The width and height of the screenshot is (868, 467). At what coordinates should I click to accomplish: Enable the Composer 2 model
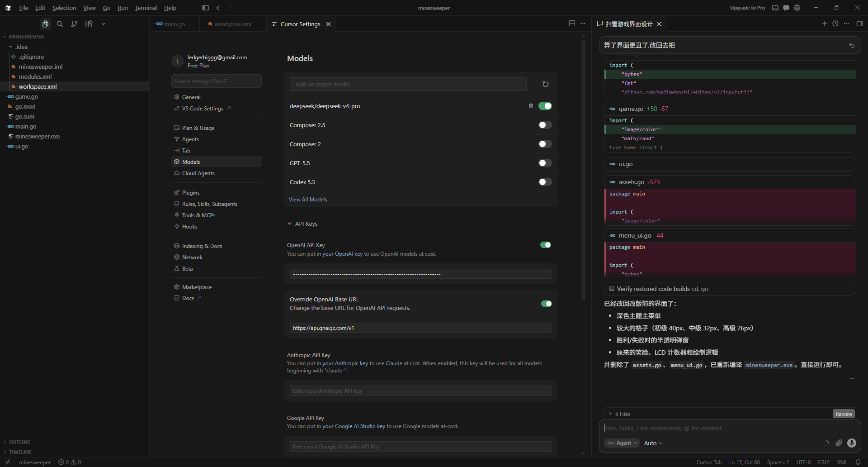545,144
